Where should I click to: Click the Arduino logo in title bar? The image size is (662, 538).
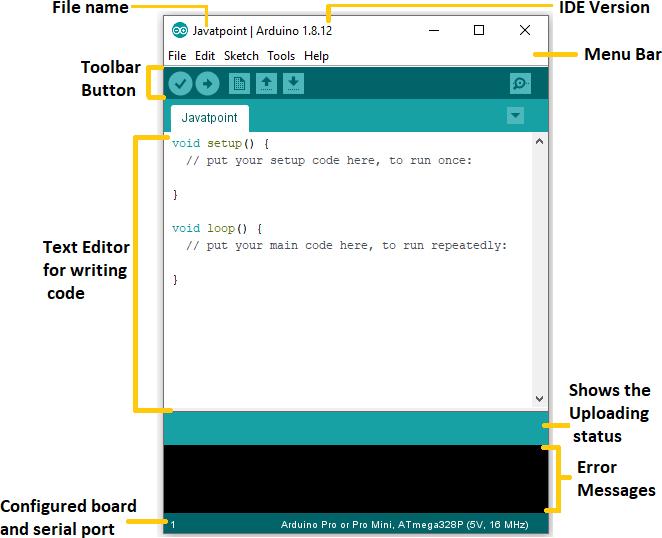click(x=180, y=30)
